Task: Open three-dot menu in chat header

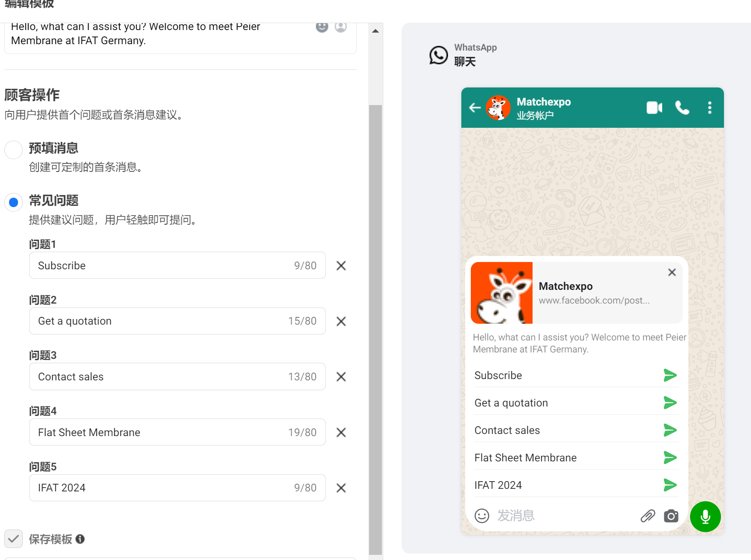Action: 710,108
